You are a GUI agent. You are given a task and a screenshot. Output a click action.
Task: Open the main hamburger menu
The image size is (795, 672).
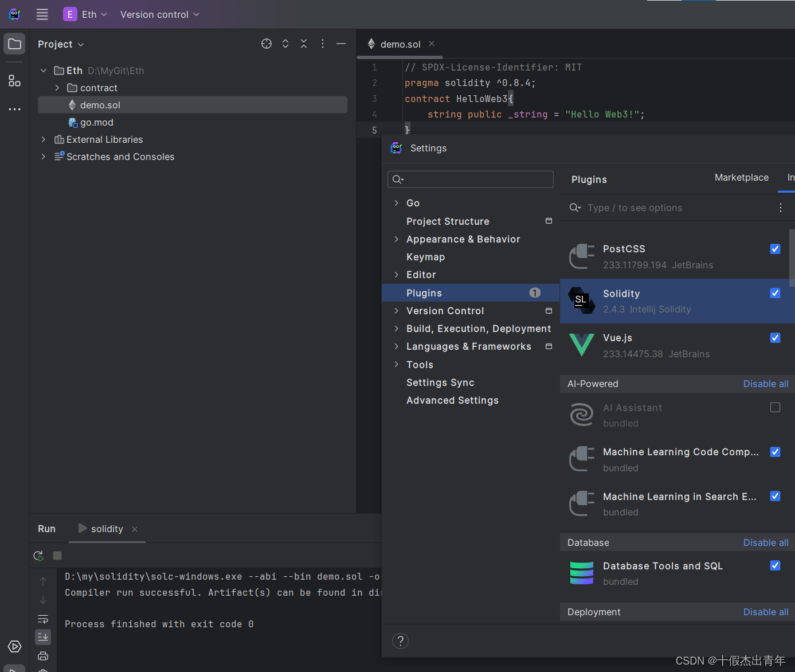pos(42,14)
